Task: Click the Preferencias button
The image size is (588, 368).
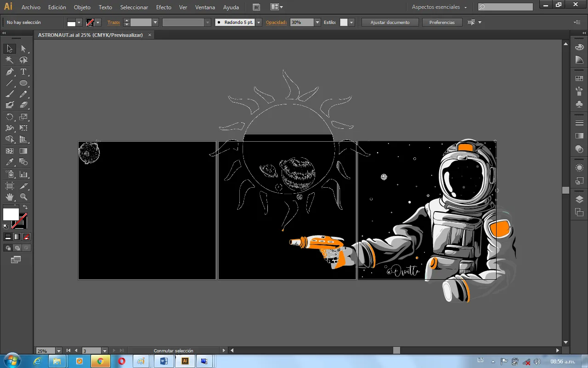Action: [442, 22]
